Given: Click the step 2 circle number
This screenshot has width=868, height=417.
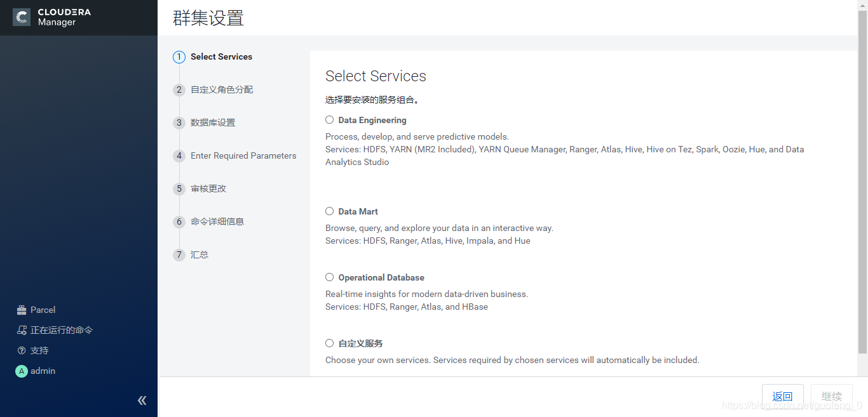Looking at the screenshot, I should tap(179, 89).
